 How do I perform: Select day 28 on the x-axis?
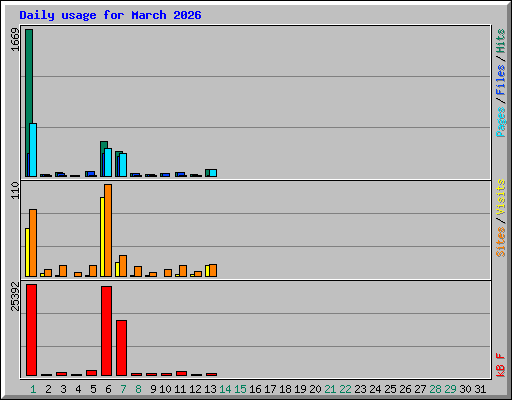(x=435, y=389)
